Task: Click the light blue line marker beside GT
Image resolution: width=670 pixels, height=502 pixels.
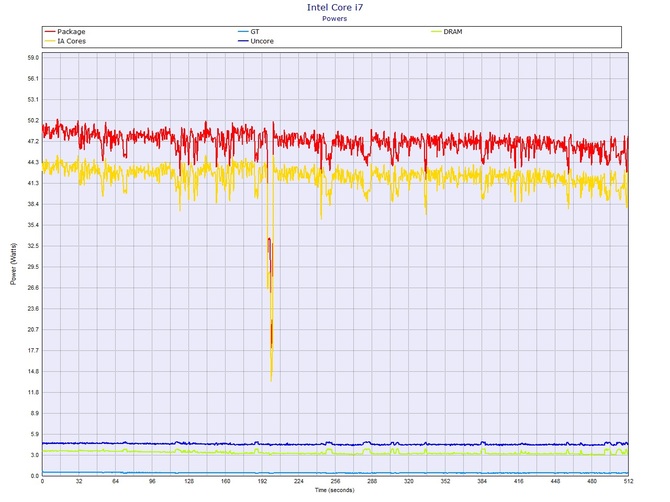Action: pos(243,32)
